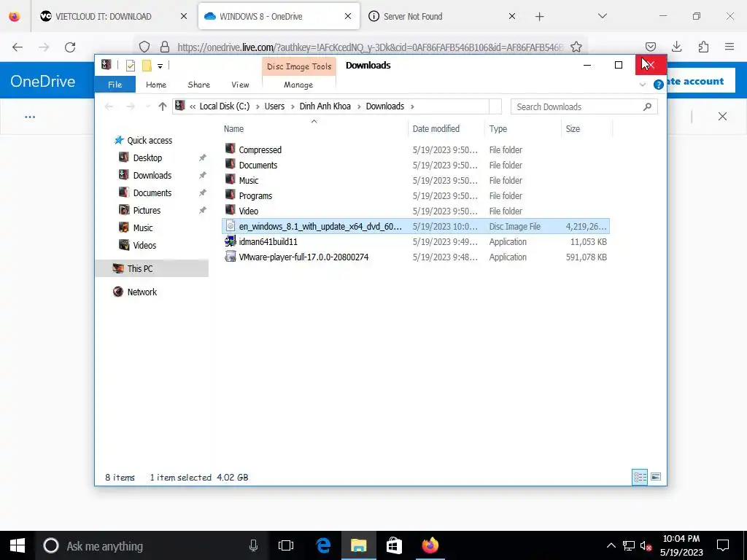This screenshot has height=560, width=747.
Task: Switch to Details view icon in status bar
Action: (x=640, y=477)
